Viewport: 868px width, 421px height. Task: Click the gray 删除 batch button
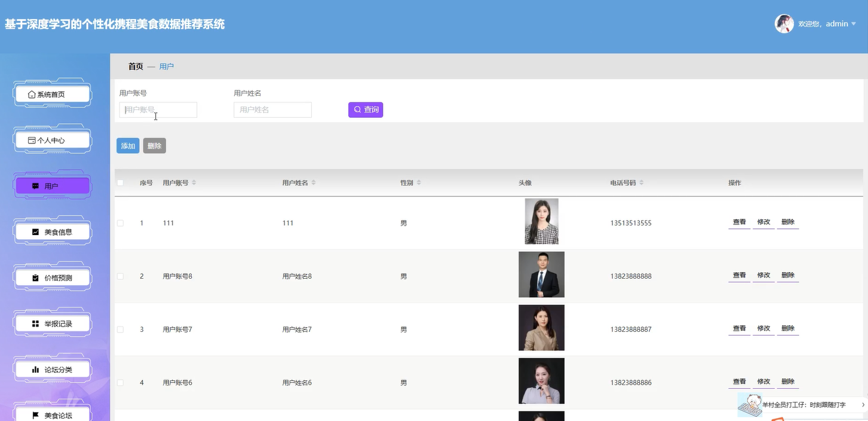point(155,146)
